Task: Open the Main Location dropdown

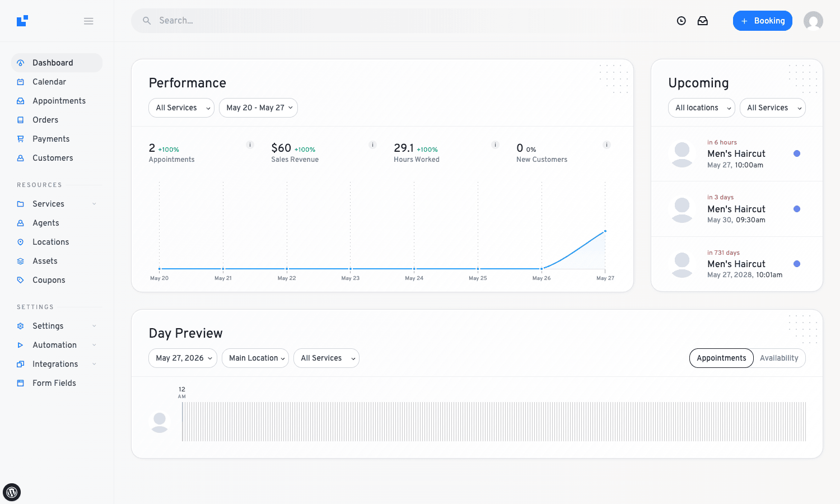Action: point(255,358)
